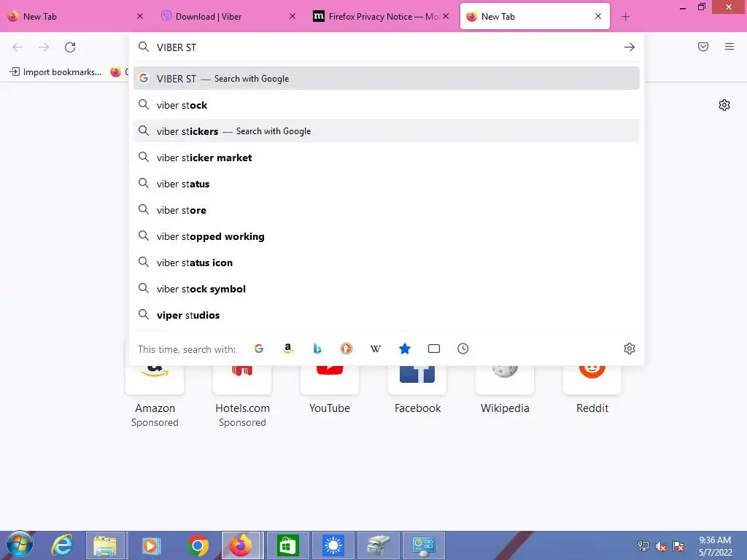Search with Amazon one-off icon
Screen dimensions: 747x560
(x=287, y=349)
